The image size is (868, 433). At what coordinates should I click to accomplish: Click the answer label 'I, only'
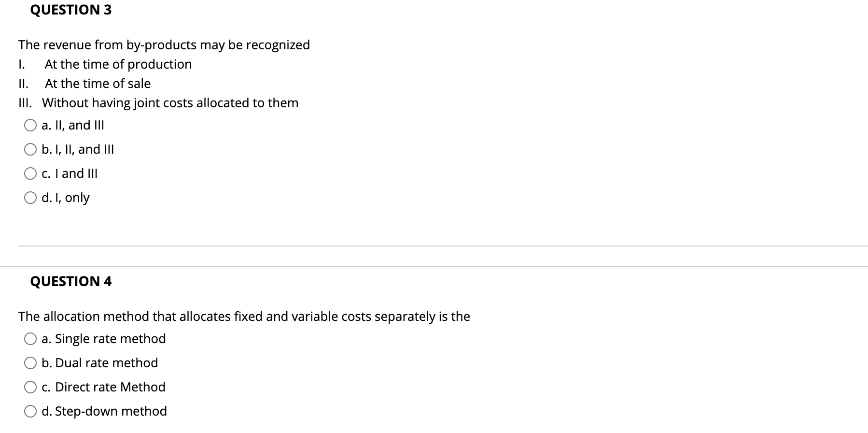pyautogui.click(x=65, y=198)
